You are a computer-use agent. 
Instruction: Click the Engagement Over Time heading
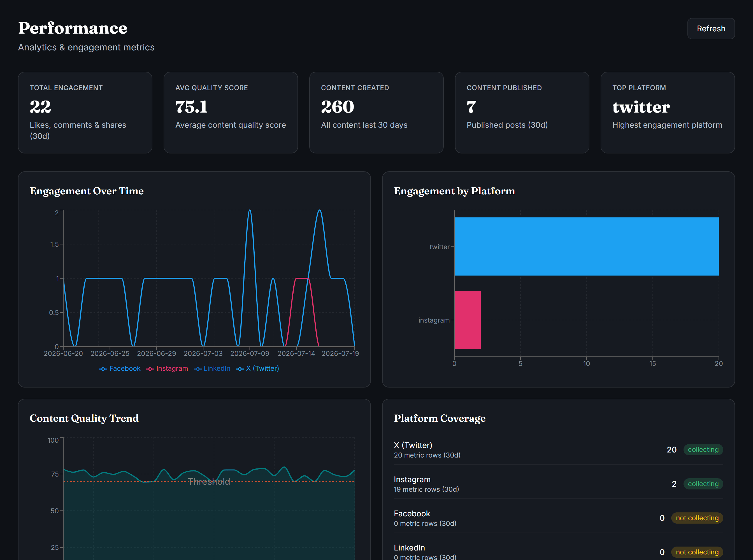pyautogui.click(x=87, y=191)
